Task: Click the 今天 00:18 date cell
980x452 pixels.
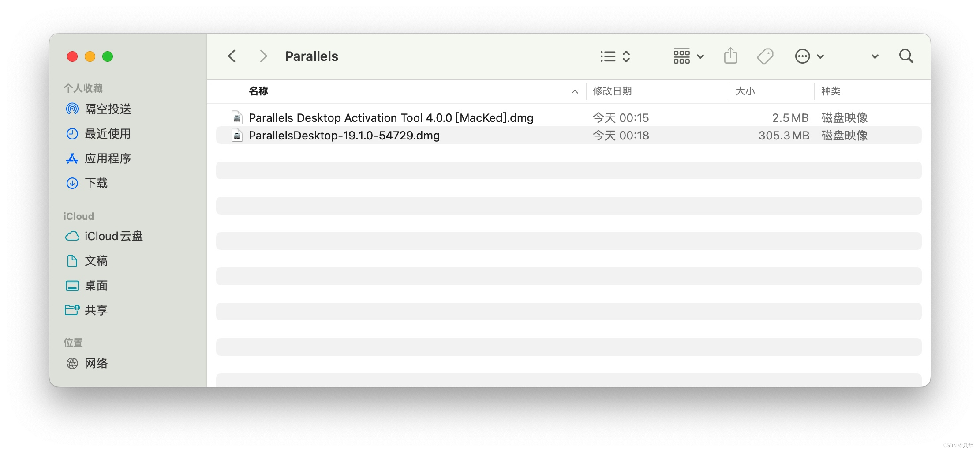Action: click(621, 136)
